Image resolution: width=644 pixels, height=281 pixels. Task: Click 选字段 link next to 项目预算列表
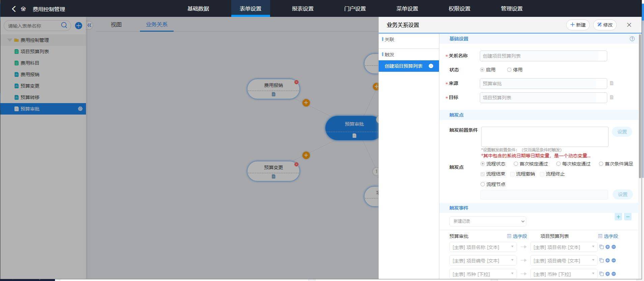click(x=608, y=236)
